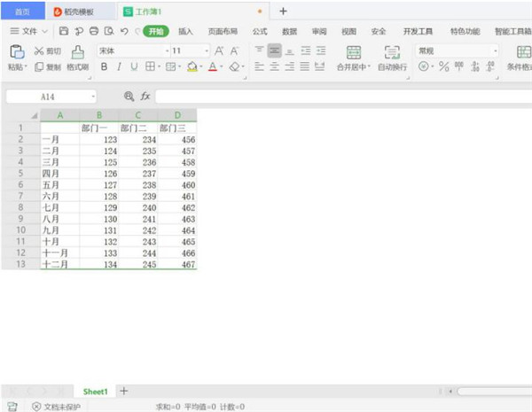
Task: Expand the number format dropdown 常规
Action: [457, 51]
